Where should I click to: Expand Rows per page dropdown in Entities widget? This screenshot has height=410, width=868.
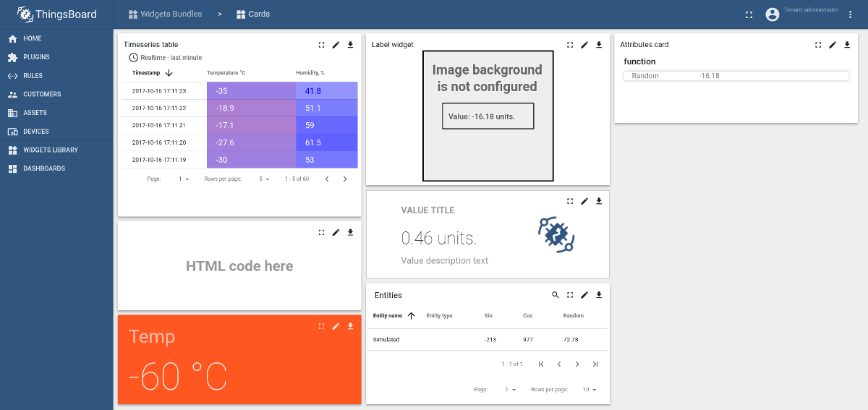click(590, 390)
